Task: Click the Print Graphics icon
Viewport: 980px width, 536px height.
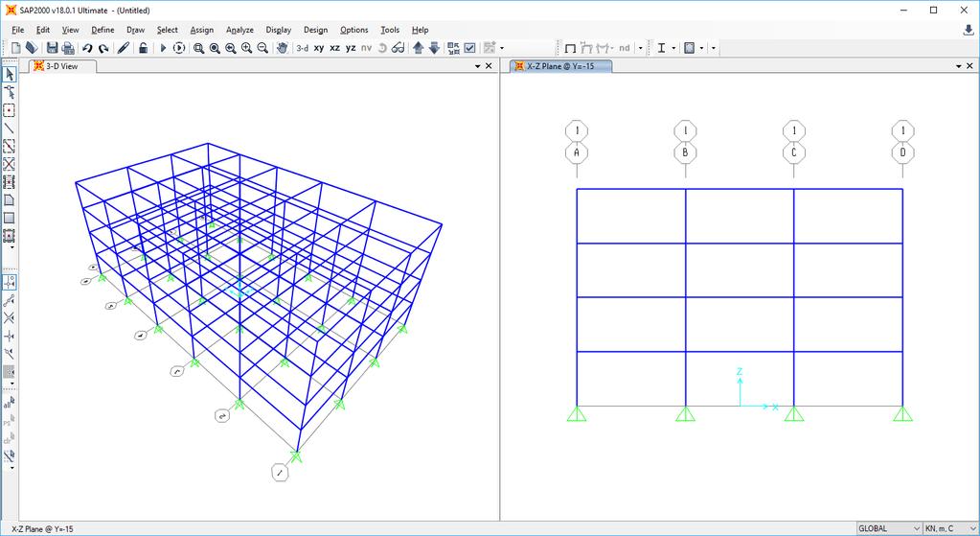Action: click(x=68, y=48)
